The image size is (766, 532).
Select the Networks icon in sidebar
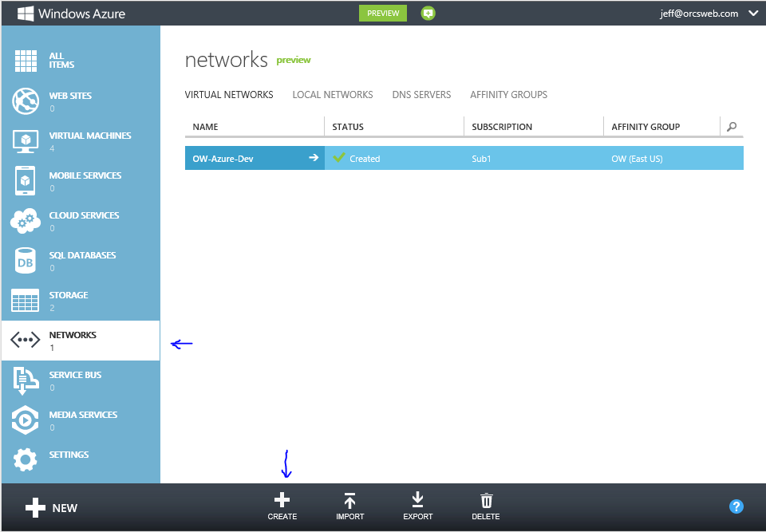tap(26, 340)
